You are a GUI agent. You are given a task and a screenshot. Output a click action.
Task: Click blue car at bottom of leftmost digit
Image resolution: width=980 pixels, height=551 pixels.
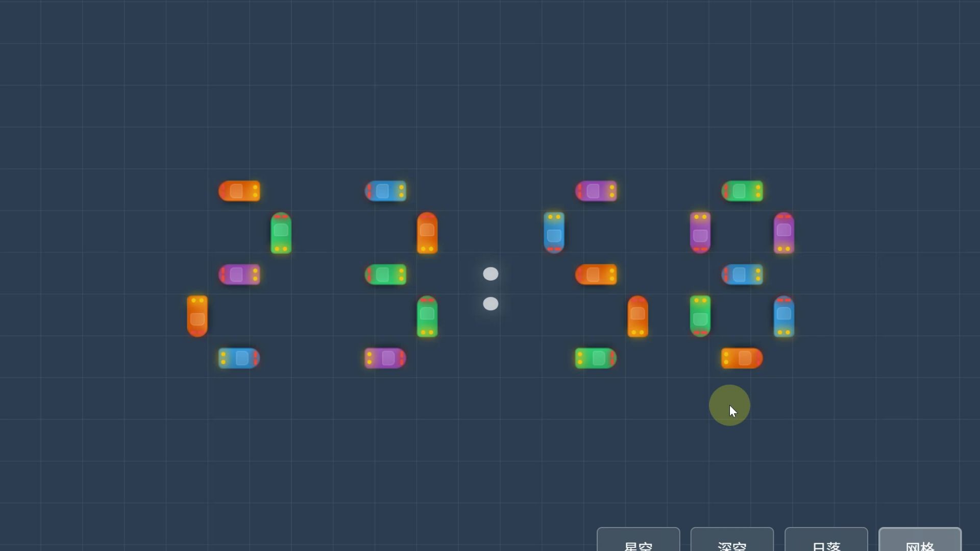[239, 358]
